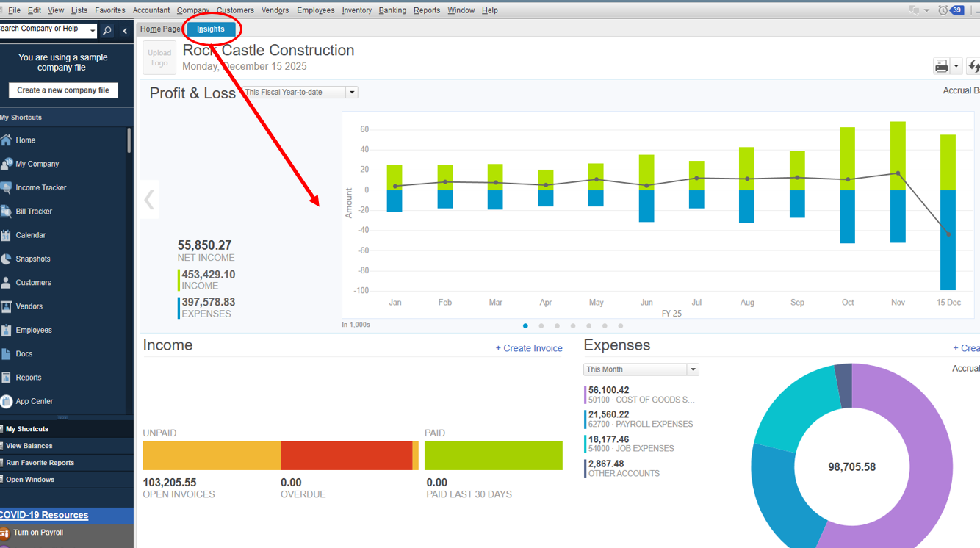Image resolution: width=980 pixels, height=548 pixels.
Task: Click the printer icon
Action: click(x=941, y=66)
